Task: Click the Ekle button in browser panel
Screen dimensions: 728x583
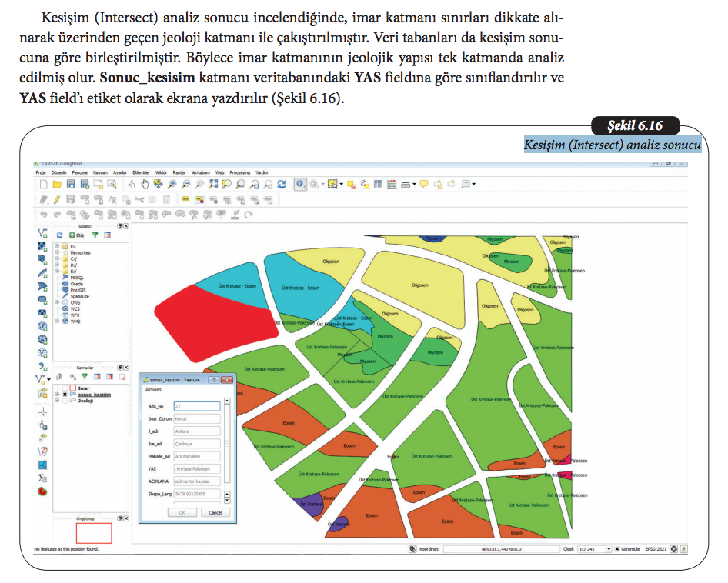Action: coord(77,235)
